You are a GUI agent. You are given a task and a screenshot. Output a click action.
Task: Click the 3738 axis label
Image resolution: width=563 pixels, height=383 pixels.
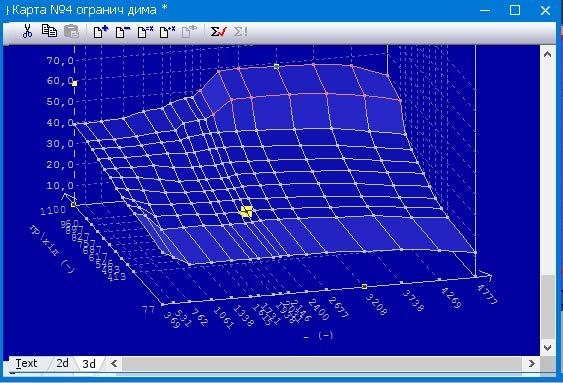coord(413,301)
